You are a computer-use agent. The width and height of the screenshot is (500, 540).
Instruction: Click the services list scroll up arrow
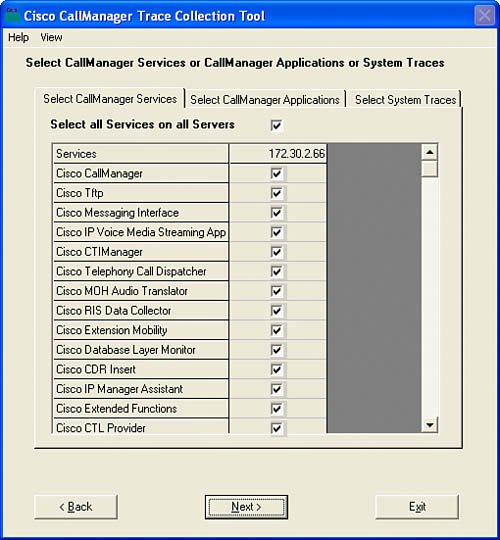point(429,152)
